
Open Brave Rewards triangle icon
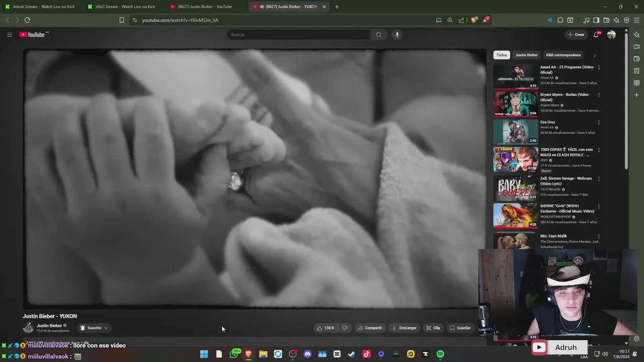click(x=485, y=20)
